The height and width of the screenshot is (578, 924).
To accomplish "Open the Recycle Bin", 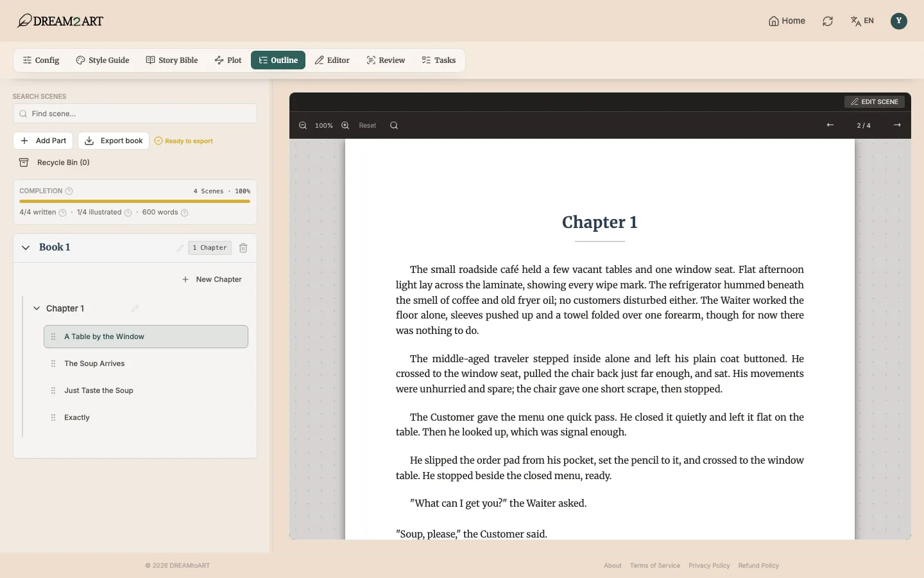I will tap(55, 162).
